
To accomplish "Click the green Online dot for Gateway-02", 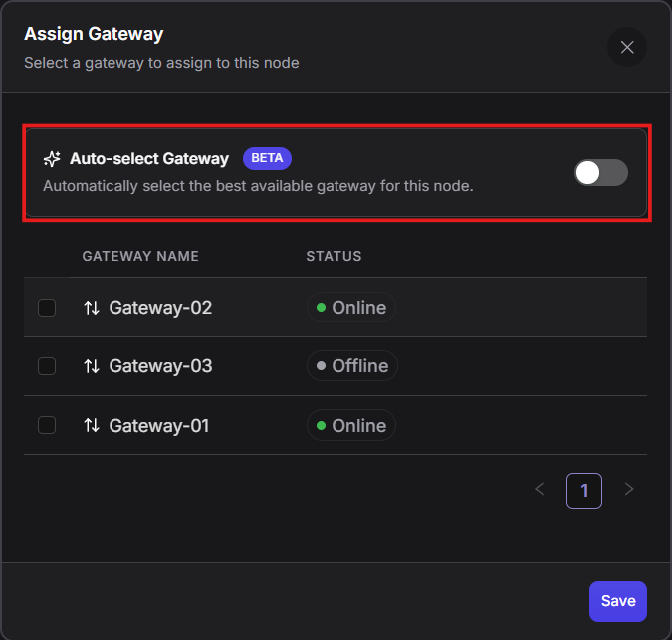I will tap(322, 308).
